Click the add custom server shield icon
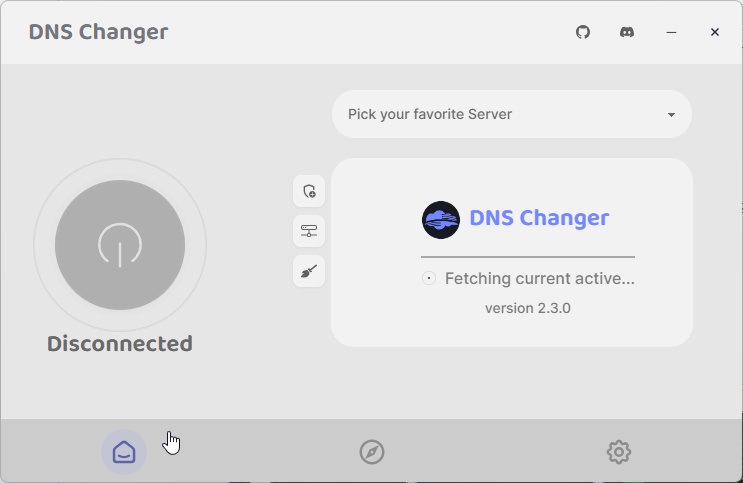This screenshot has height=483, width=743. pyautogui.click(x=309, y=191)
